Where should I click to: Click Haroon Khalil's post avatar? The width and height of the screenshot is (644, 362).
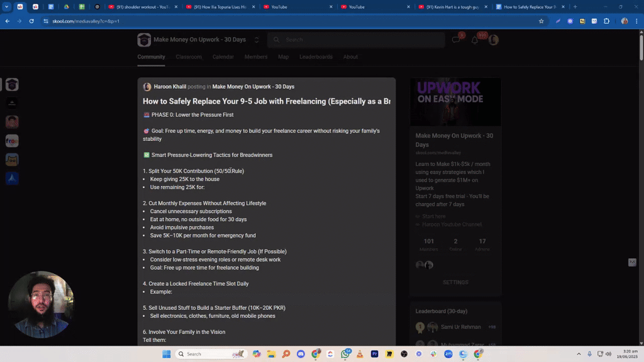(x=147, y=87)
